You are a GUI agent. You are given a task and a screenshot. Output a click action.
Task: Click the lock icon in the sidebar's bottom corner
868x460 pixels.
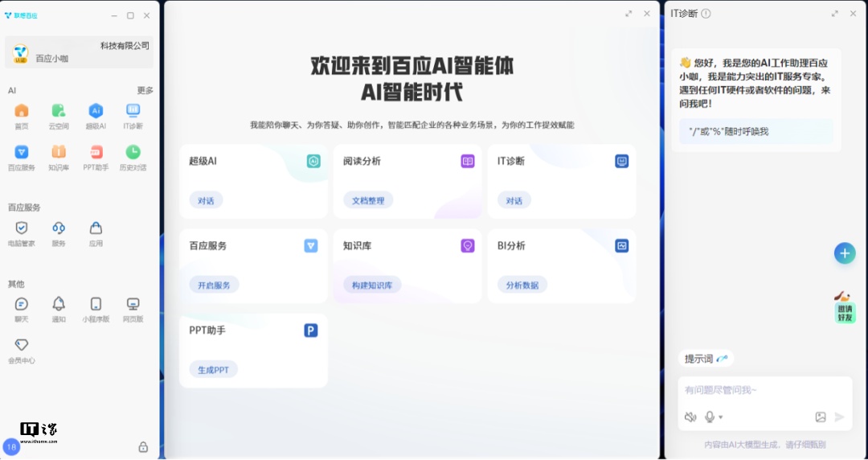143,446
